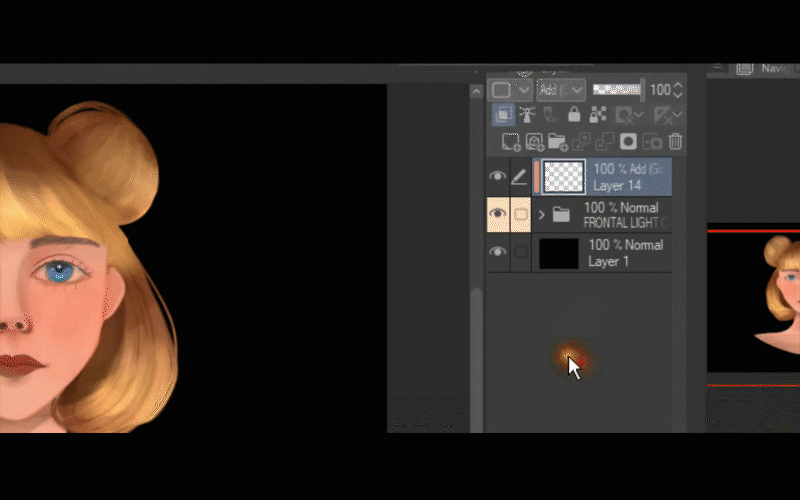Open the Add blending mode dropdown
The height and width of the screenshot is (500, 800).
pos(560,90)
